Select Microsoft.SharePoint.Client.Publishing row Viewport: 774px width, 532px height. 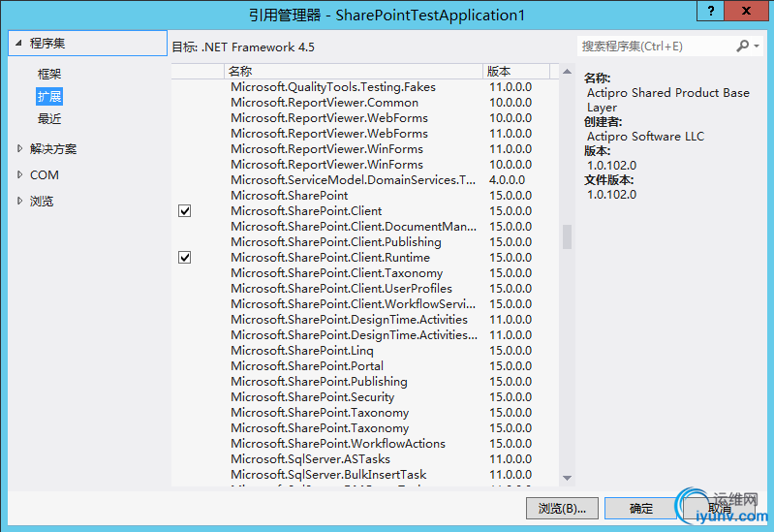365,242
